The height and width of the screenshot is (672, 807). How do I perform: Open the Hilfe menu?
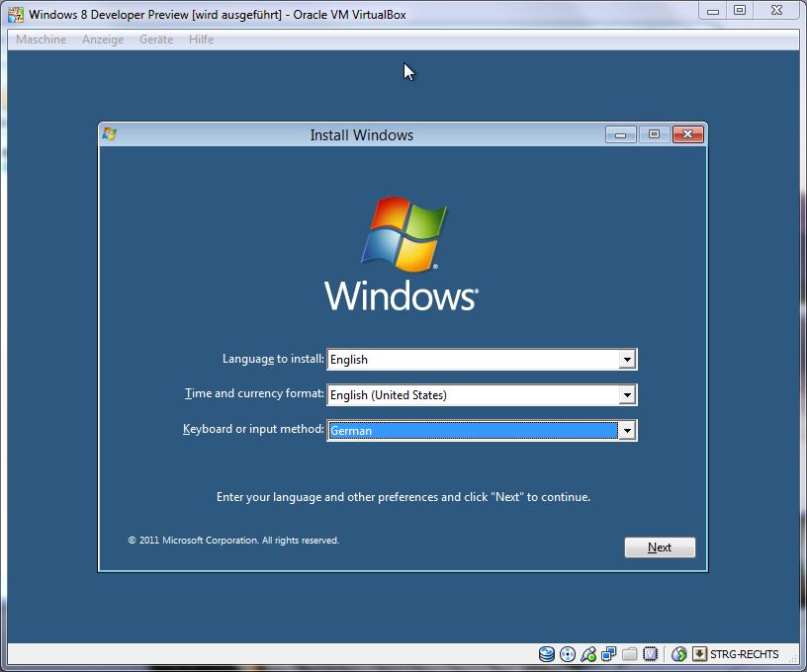201,40
